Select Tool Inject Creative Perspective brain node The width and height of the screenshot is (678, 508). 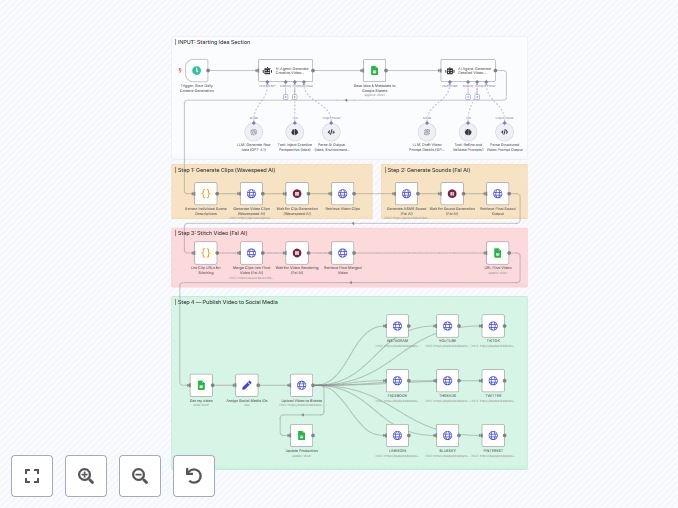pyautogui.click(x=294, y=132)
